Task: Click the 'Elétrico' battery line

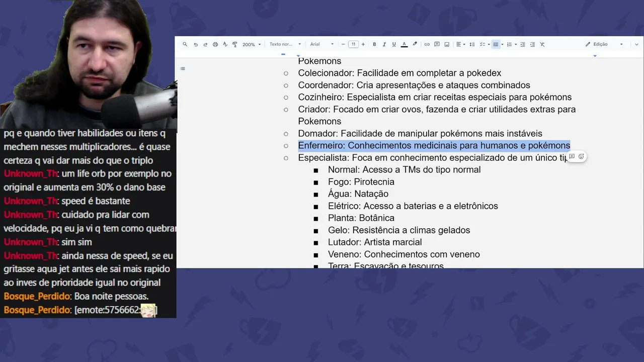Action: click(x=413, y=206)
